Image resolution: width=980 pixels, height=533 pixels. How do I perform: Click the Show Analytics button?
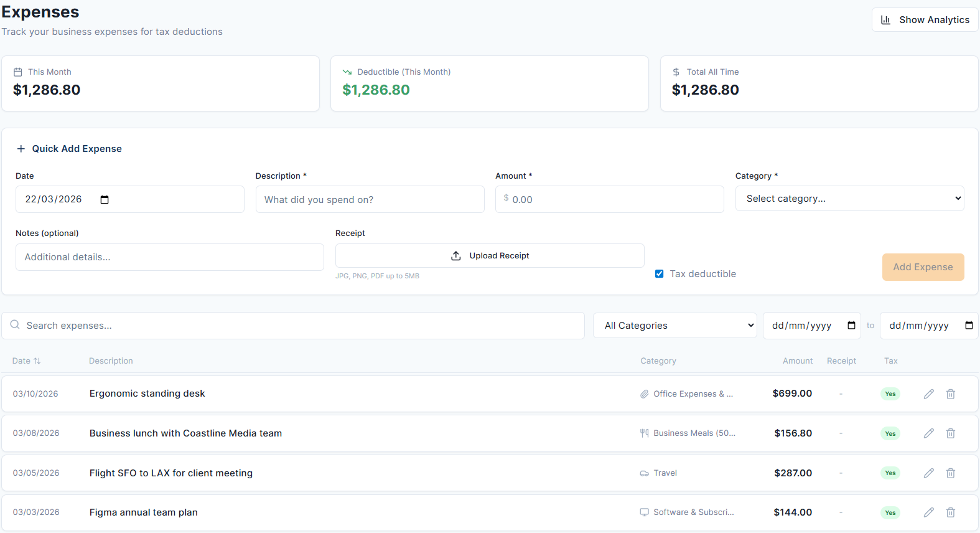(925, 20)
